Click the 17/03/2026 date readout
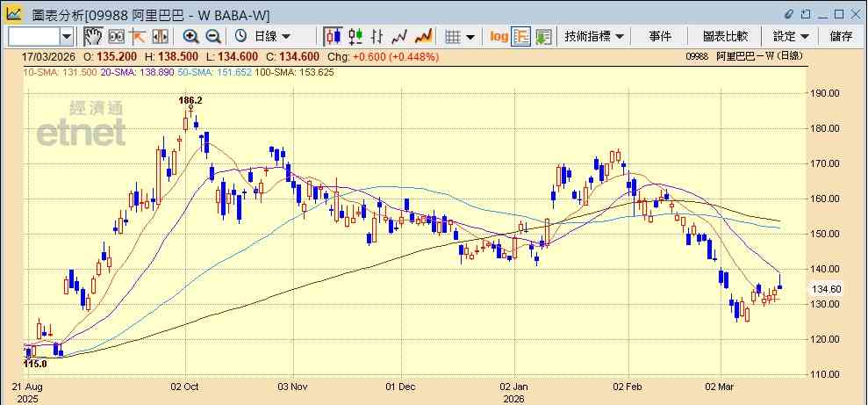 point(49,56)
